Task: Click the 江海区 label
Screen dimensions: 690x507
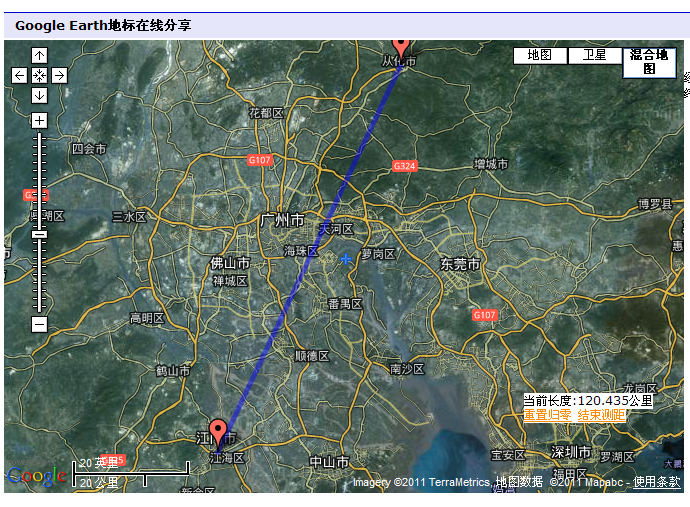Action: coord(227,458)
